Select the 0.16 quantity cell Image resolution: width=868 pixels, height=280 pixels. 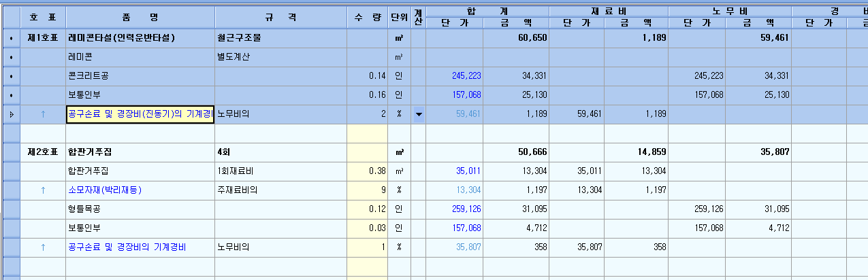[368, 95]
